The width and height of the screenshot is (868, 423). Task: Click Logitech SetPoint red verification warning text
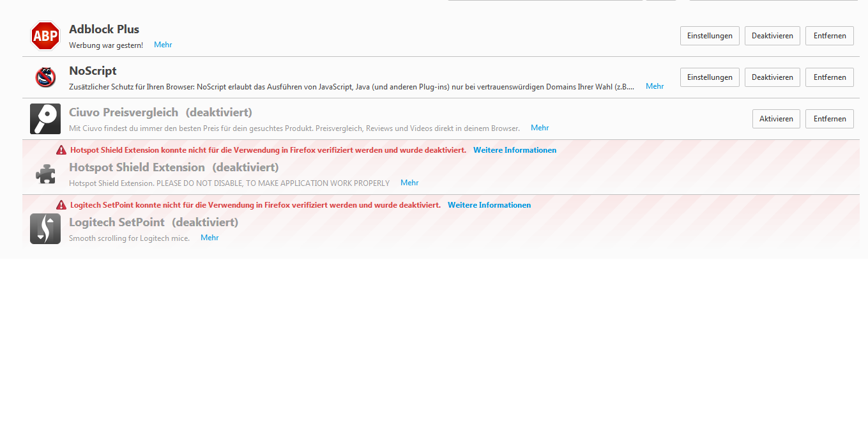coord(255,205)
